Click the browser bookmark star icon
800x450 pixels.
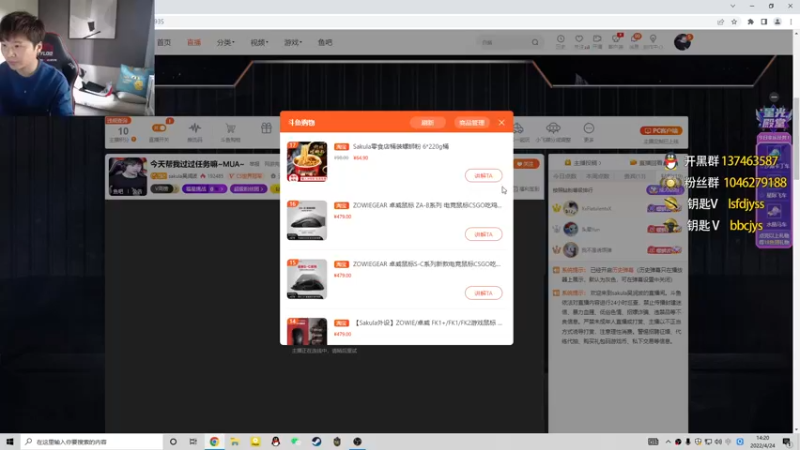pyautogui.click(x=734, y=21)
